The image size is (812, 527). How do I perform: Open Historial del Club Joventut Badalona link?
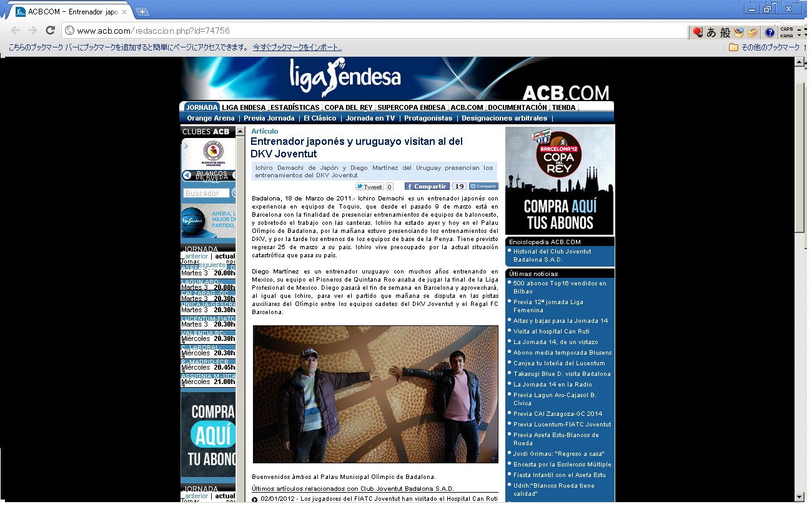[552, 255]
